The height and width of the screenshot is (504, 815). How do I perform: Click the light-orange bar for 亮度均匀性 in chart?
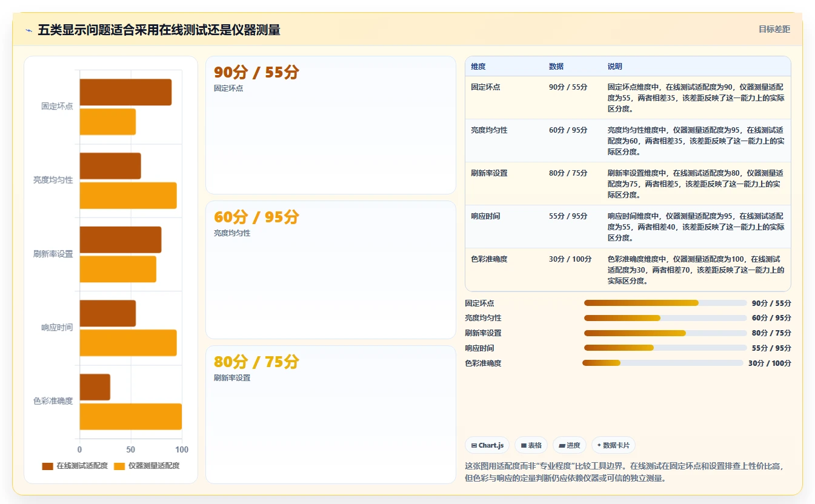128,196
